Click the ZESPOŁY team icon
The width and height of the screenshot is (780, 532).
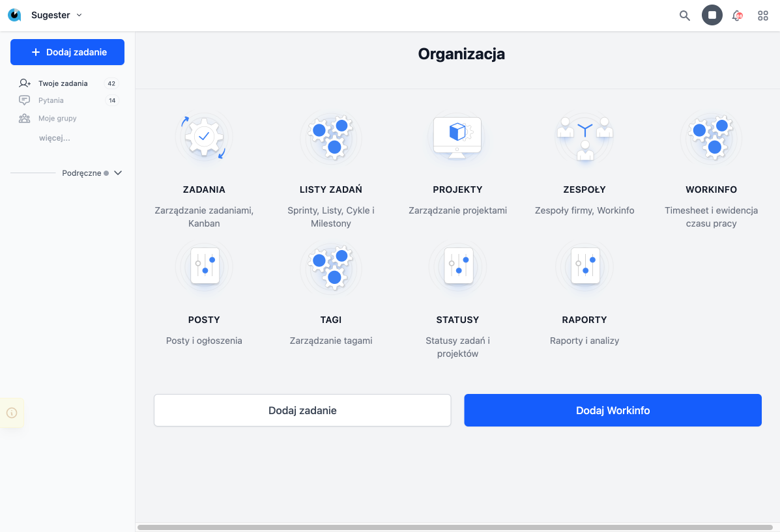point(585,137)
